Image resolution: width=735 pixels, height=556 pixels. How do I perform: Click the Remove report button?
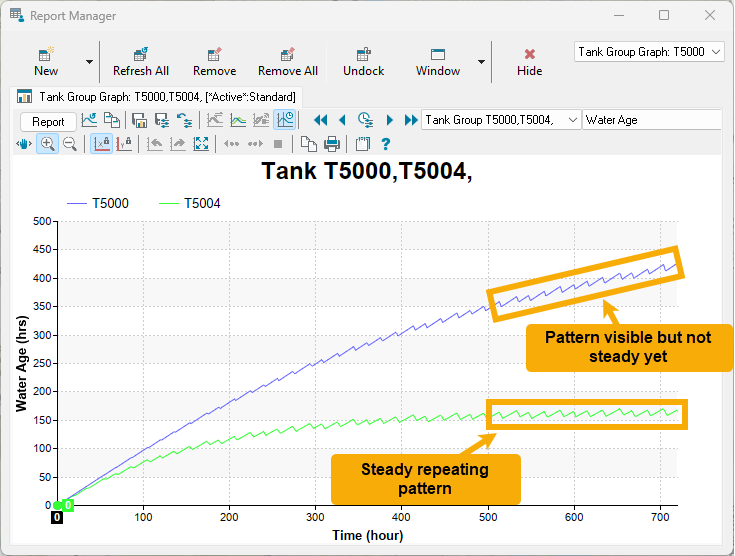[x=214, y=62]
